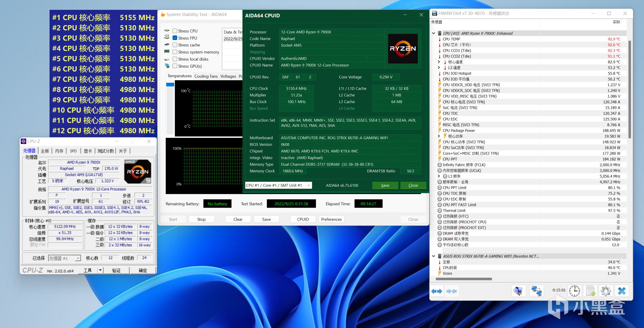The image size is (644, 328).
Task: Click the CPU-Z 工具 dropdown arrow
Action: [100, 270]
